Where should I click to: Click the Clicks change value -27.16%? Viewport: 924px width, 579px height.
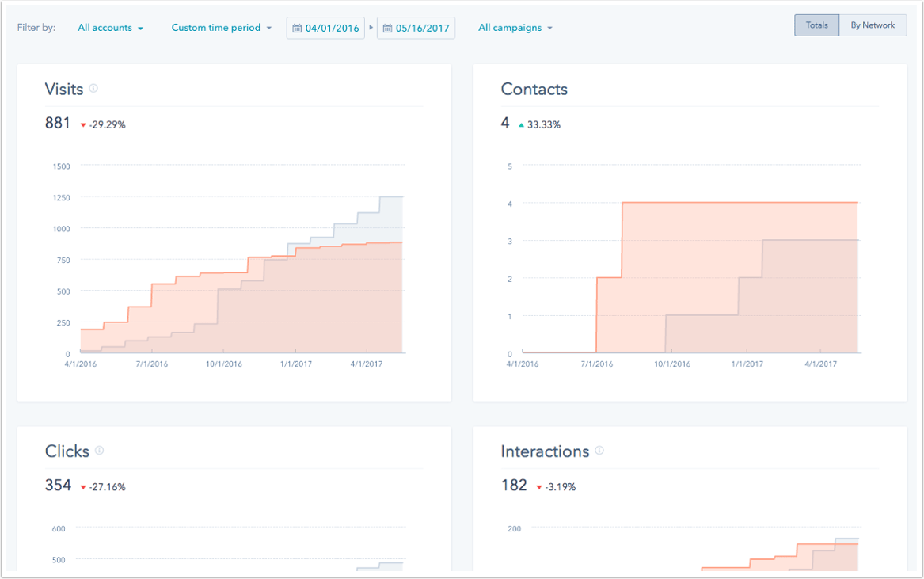[x=107, y=486]
